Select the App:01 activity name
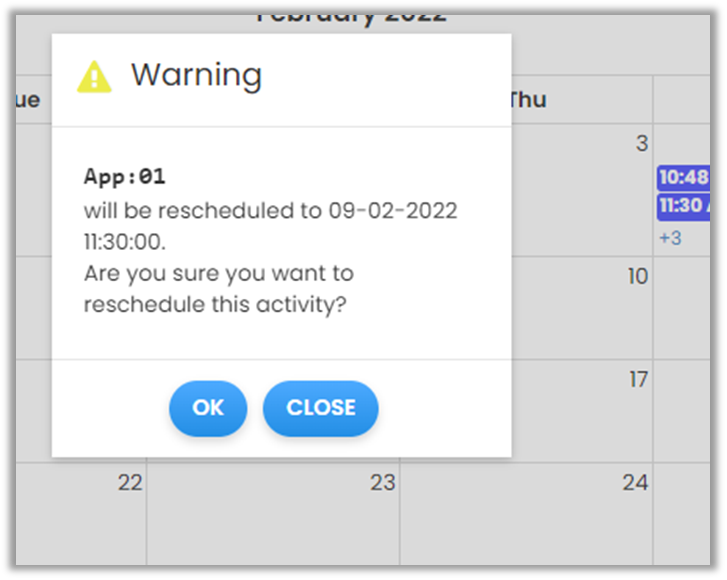Screen dimensions: 727x580 [124, 177]
